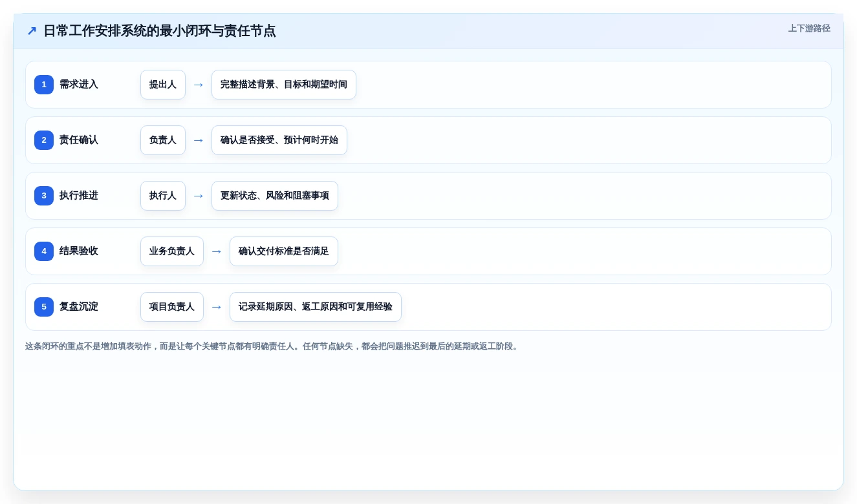Click the step number 4 badge
The width and height of the screenshot is (857, 504).
click(x=44, y=251)
